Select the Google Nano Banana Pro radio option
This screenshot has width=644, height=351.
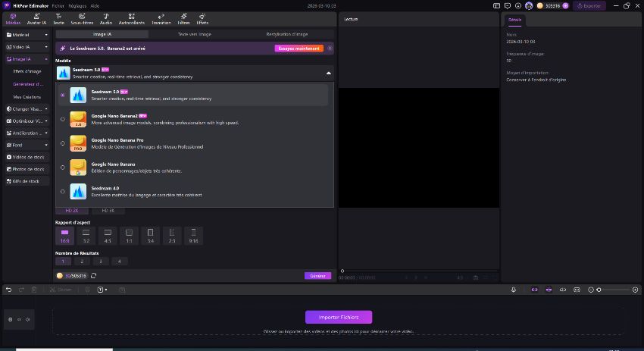coord(62,143)
